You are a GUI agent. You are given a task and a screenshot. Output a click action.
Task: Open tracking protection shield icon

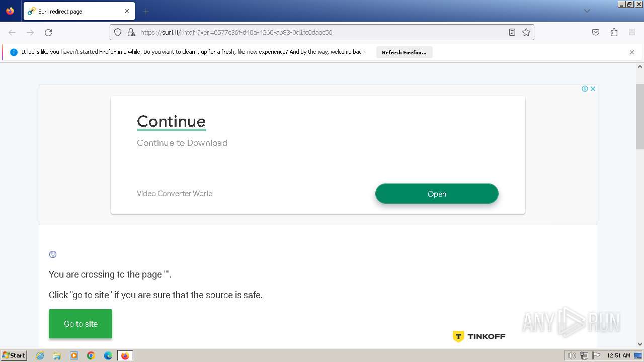coord(118,32)
